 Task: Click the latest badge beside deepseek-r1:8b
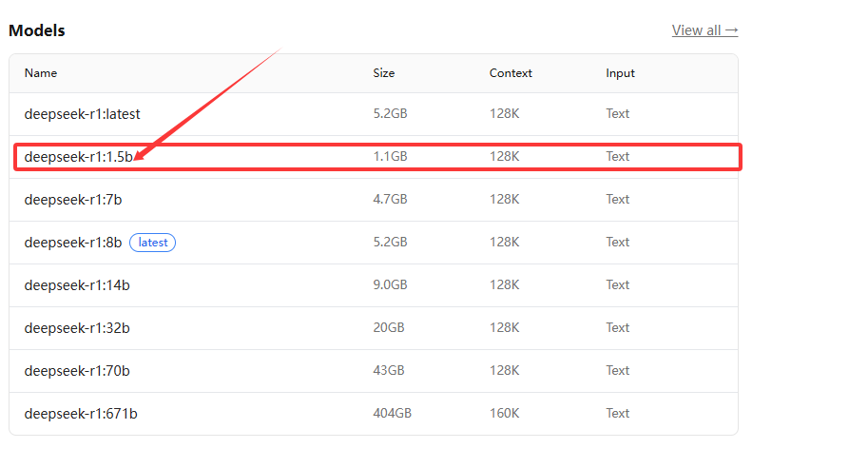(153, 243)
